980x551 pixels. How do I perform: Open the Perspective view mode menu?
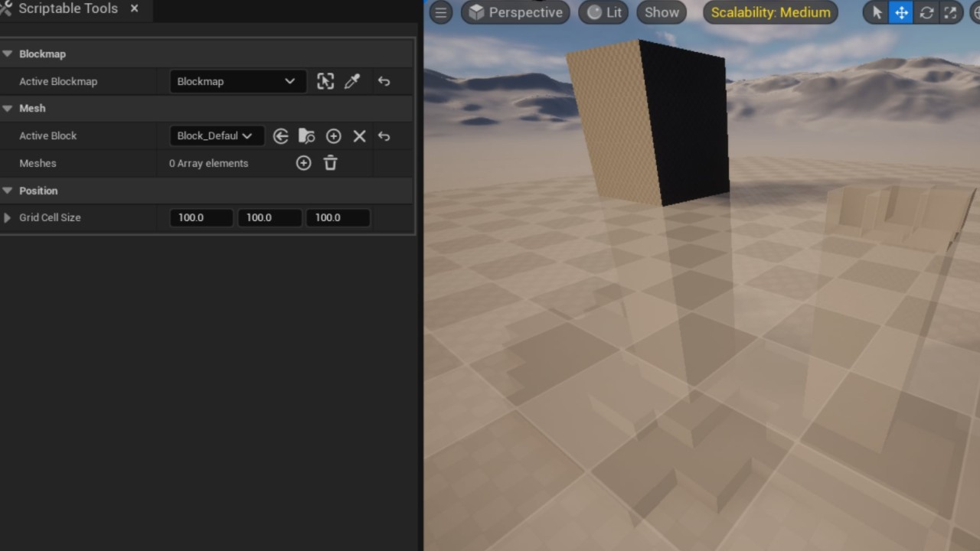point(516,12)
